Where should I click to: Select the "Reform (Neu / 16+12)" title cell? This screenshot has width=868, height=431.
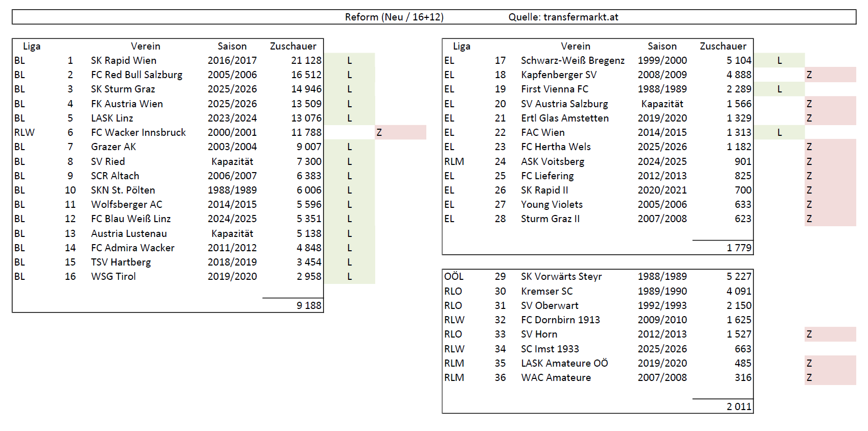coord(394,17)
